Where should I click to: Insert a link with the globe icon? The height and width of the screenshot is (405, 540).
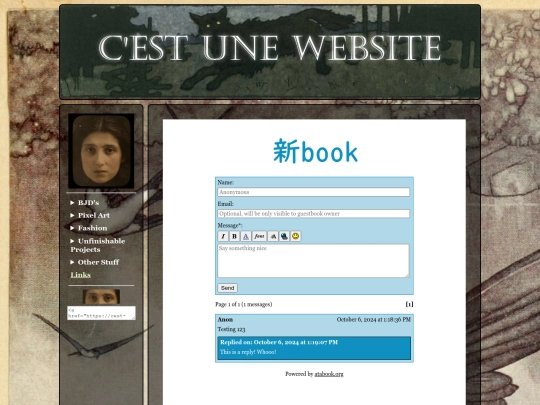pos(284,236)
